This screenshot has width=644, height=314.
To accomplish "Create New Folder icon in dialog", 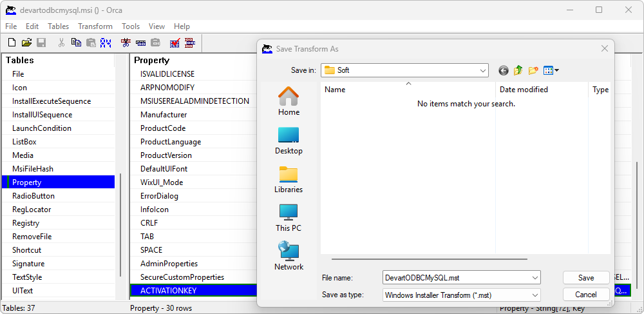I will pos(533,71).
